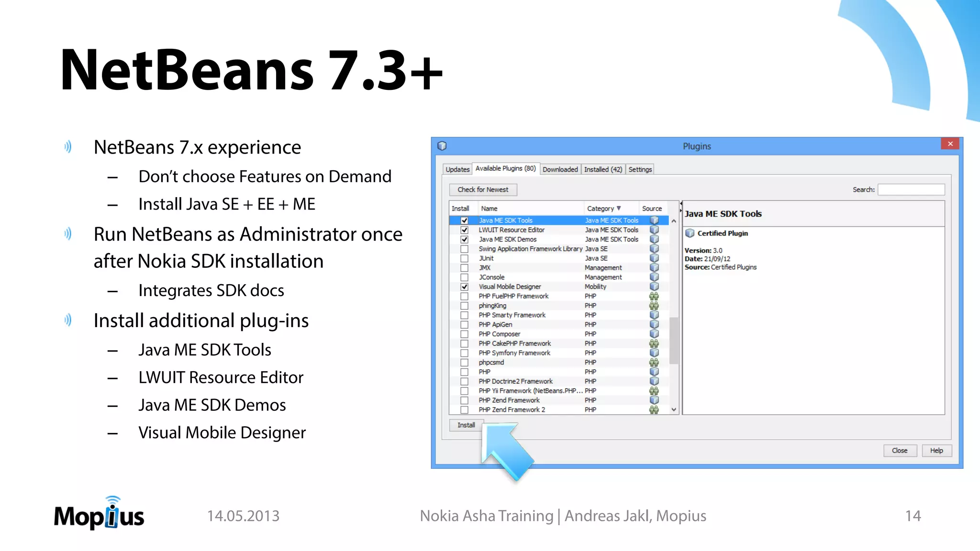
Task: Click the Install button
Action: coord(466,425)
